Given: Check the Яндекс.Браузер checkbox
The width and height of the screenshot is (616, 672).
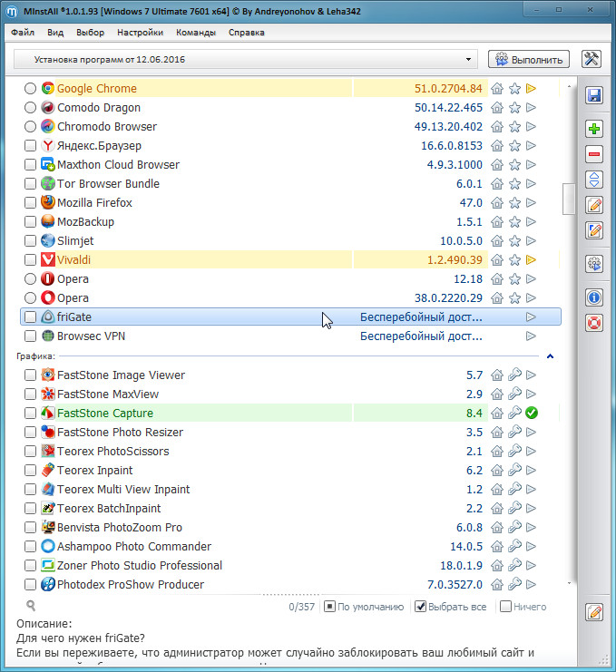Looking at the screenshot, I should coord(30,146).
